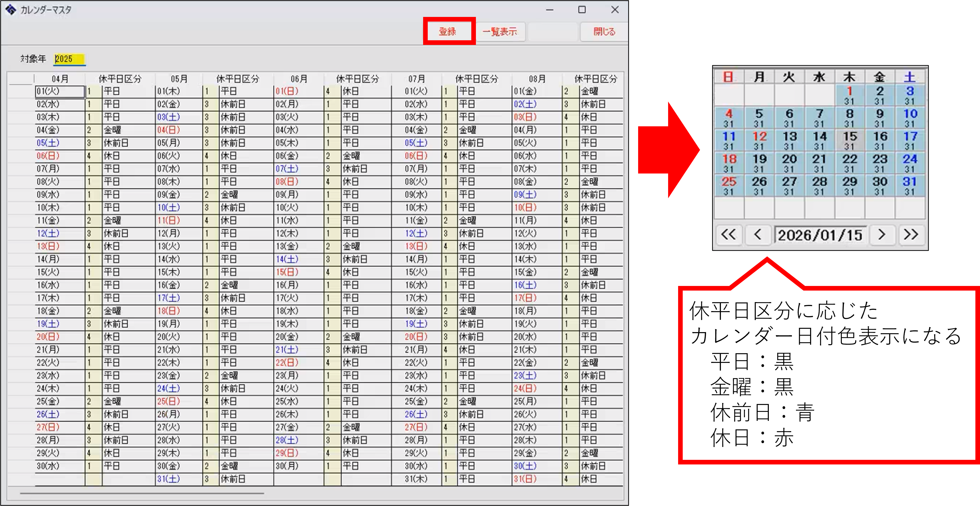
Task: Click the 対象年 year input field
Action: click(x=69, y=59)
